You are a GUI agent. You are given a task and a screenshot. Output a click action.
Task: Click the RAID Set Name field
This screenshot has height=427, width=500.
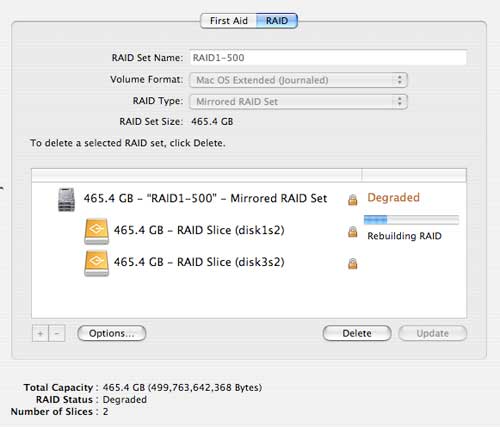(x=328, y=58)
